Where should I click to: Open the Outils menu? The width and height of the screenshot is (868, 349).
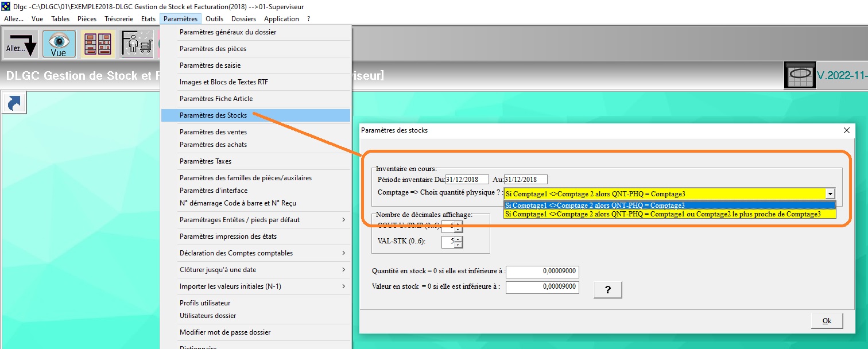[214, 18]
